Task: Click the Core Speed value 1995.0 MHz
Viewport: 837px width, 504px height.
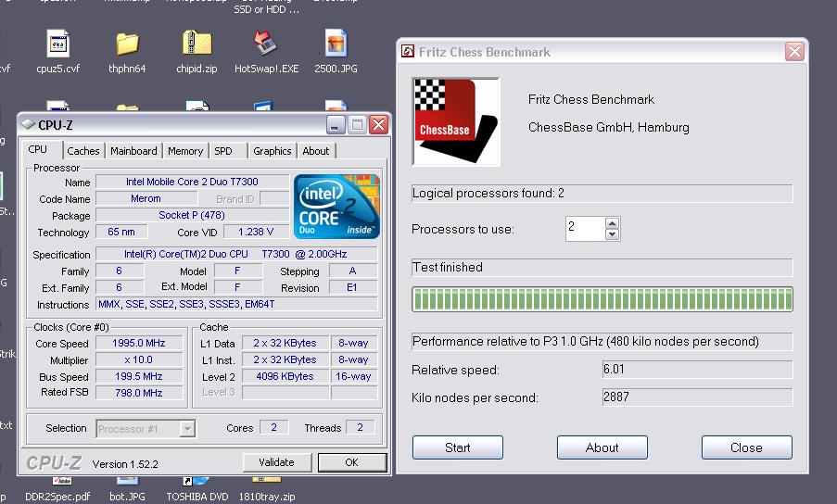Action: tap(139, 343)
